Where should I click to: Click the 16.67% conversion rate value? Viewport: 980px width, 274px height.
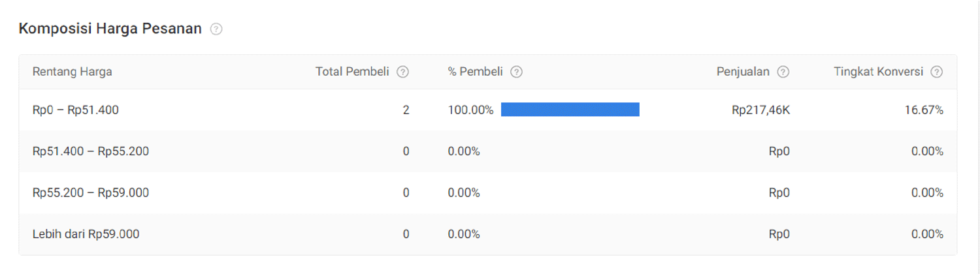924,110
